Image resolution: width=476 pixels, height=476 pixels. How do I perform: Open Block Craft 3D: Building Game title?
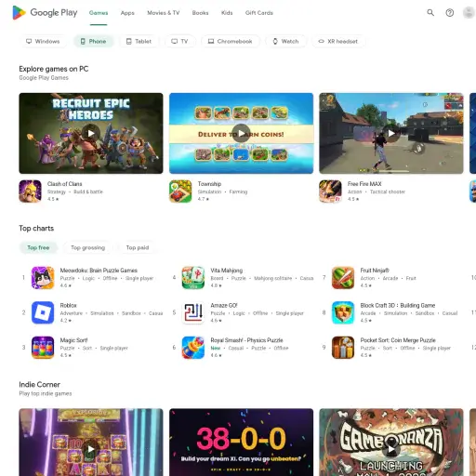click(398, 305)
